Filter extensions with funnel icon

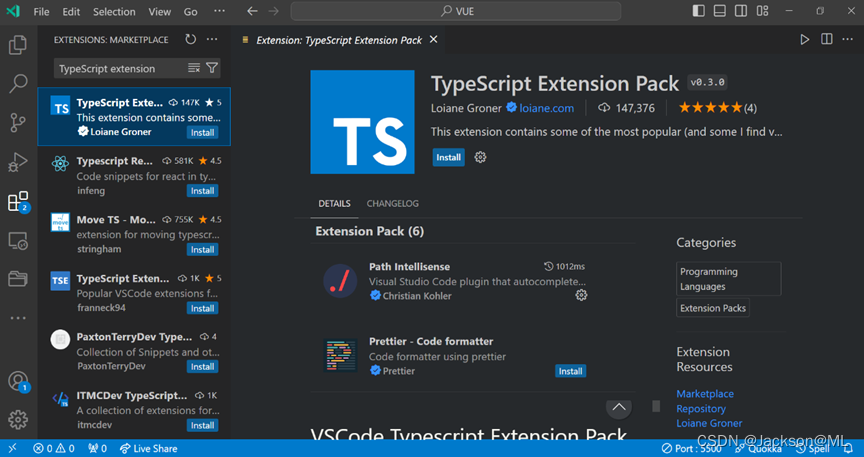(x=212, y=68)
